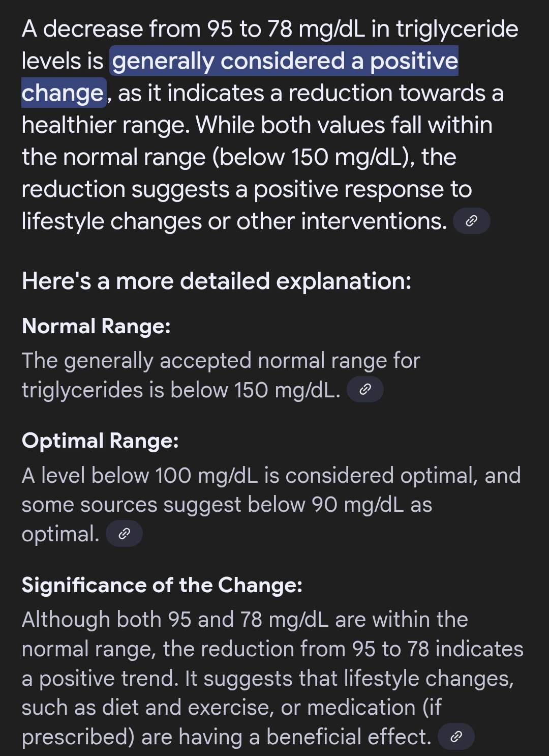Select "Here's a more detailed explanation:" heading
Screen dimensions: 549x756
coord(217,281)
